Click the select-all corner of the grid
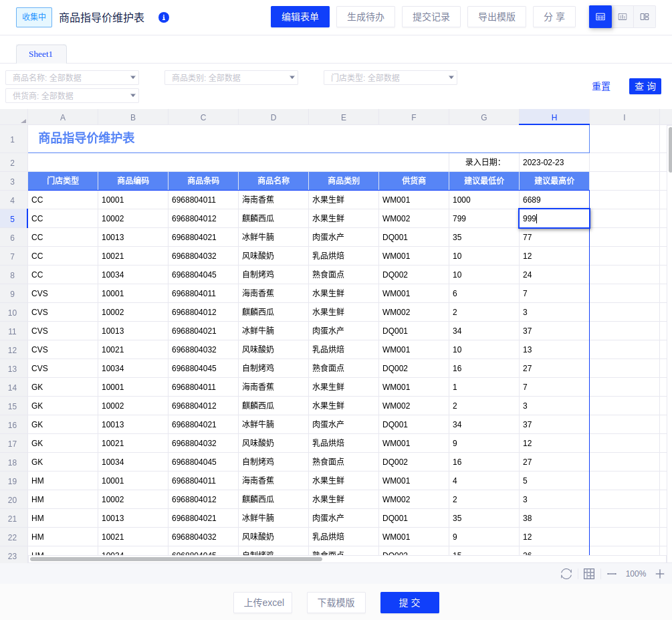Screen dimensions: 672x620 click(14, 117)
